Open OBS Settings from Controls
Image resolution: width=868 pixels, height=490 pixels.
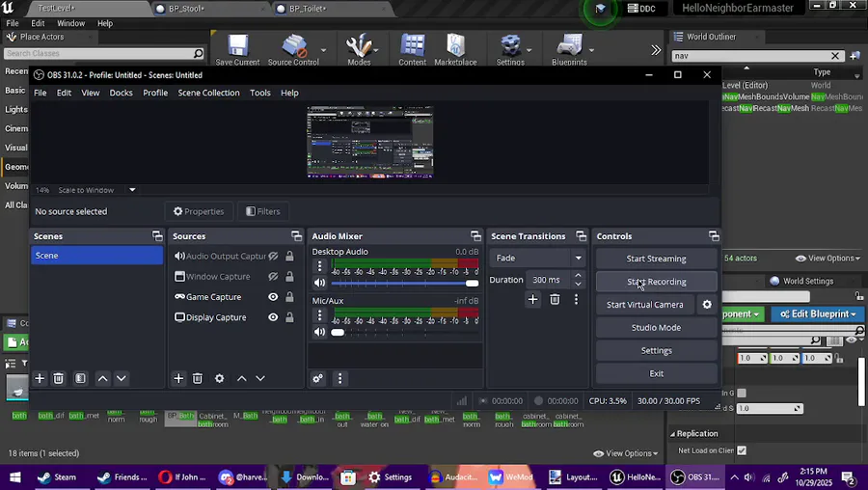coord(656,350)
